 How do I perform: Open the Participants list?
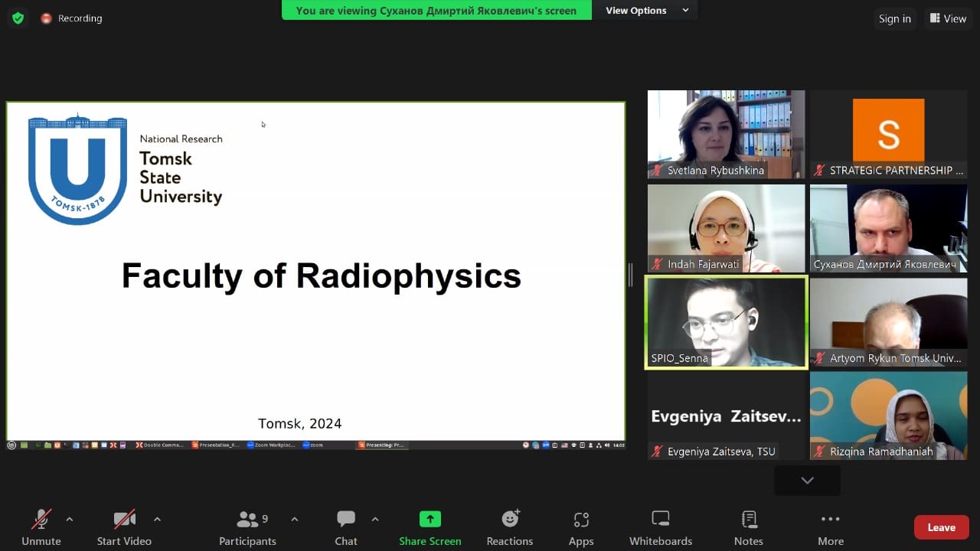point(247,527)
